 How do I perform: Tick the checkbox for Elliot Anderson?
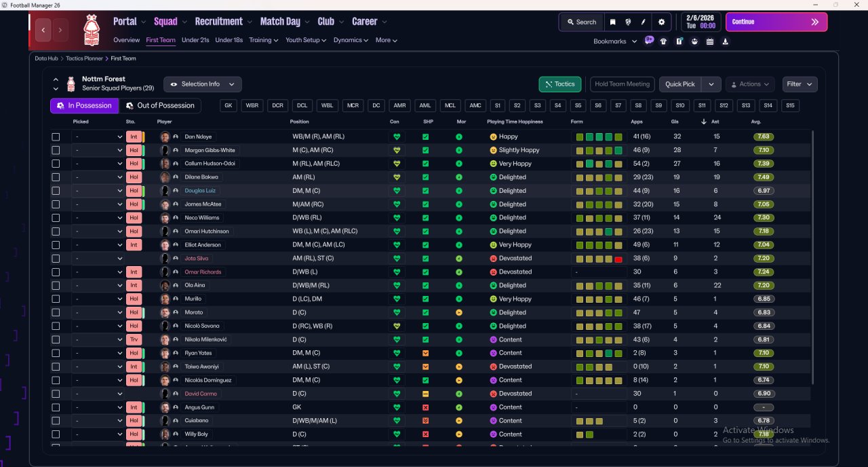point(56,245)
